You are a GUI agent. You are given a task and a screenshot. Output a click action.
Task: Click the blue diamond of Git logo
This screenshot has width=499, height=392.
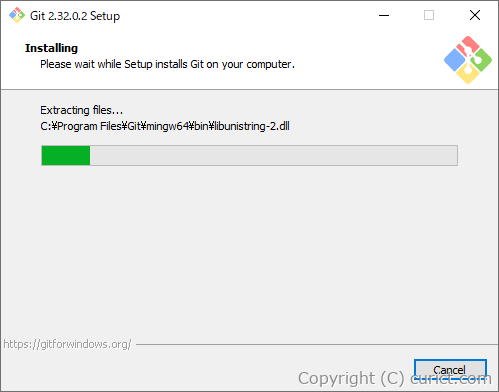click(x=455, y=60)
